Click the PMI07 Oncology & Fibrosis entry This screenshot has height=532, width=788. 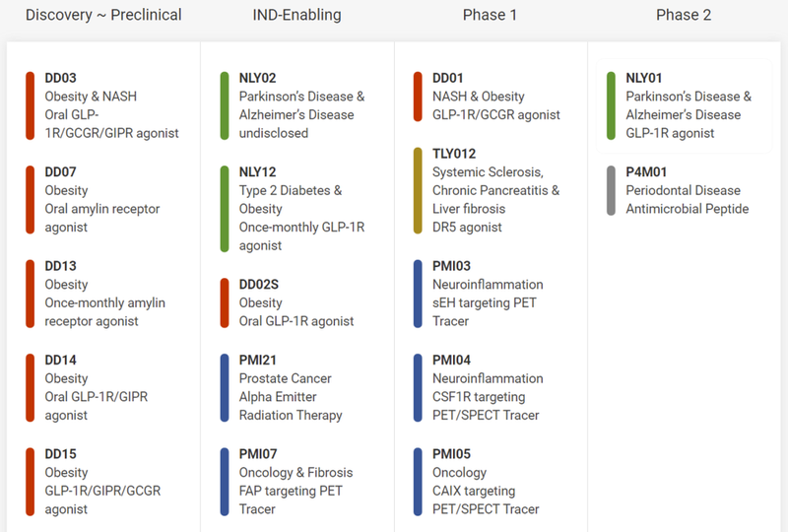295,481
